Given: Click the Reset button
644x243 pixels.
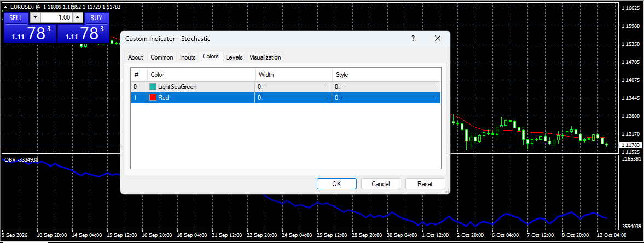Looking at the screenshot, I should click(425, 184).
